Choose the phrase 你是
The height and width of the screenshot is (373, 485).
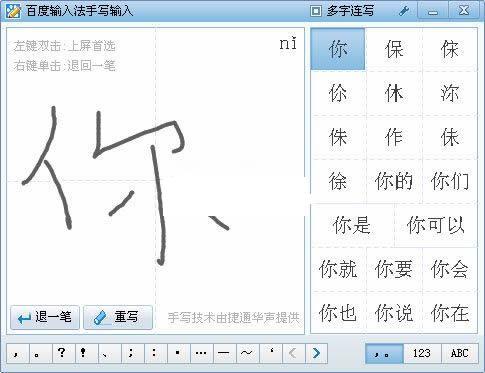pyautogui.click(x=352, y=225)
